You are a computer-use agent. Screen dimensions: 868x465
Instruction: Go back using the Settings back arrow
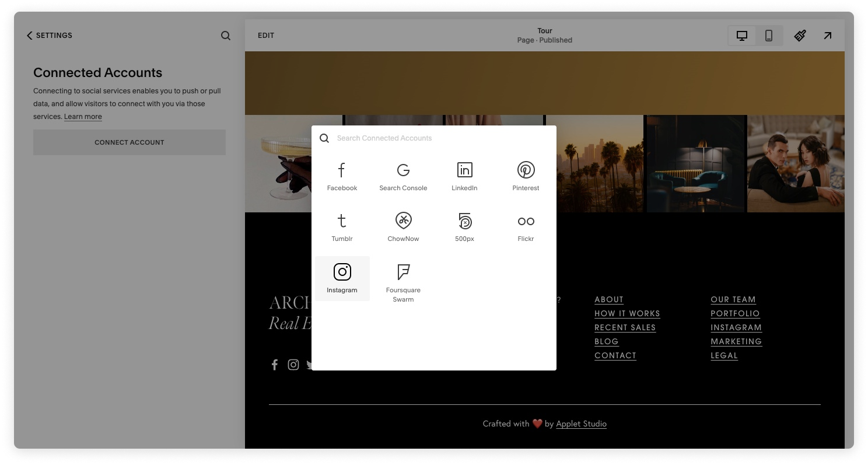click(30, 36)
